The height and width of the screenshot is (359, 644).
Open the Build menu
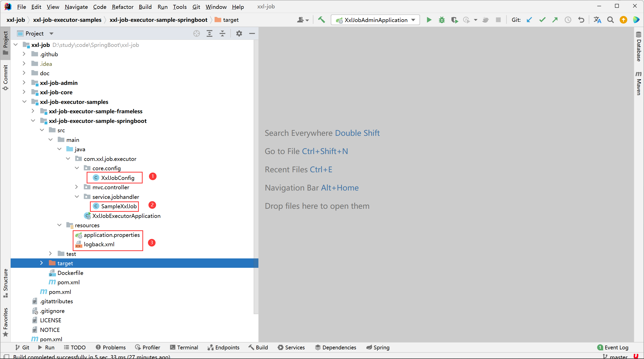click(145, 7)
